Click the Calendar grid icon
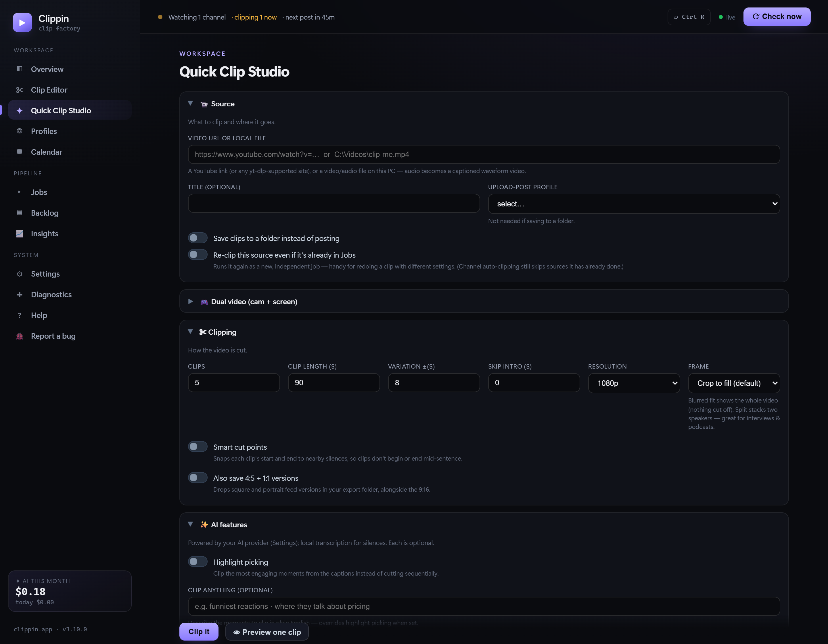This screenshot has width=828, height=644. [x=19, y=152]
